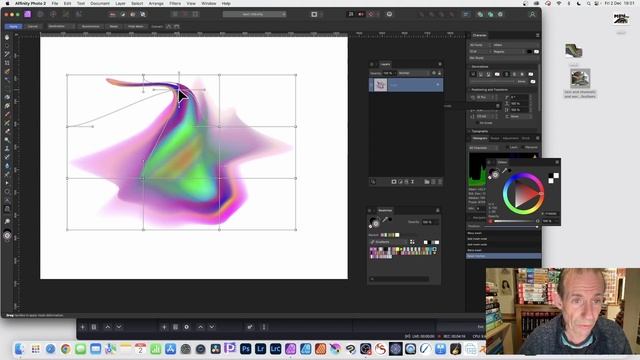Open the font style Regular dropdown
Viewport: 640px width, 360px height.
click(x=509, y=52)
